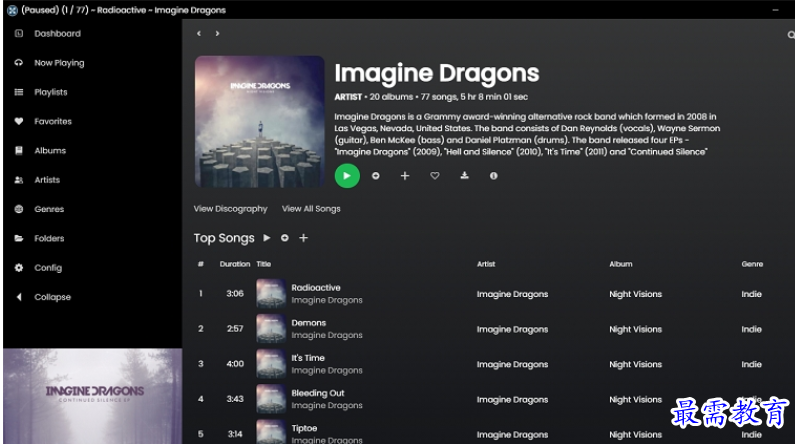Click the round add-next icon next to Top Songs

tap(285, 238)
